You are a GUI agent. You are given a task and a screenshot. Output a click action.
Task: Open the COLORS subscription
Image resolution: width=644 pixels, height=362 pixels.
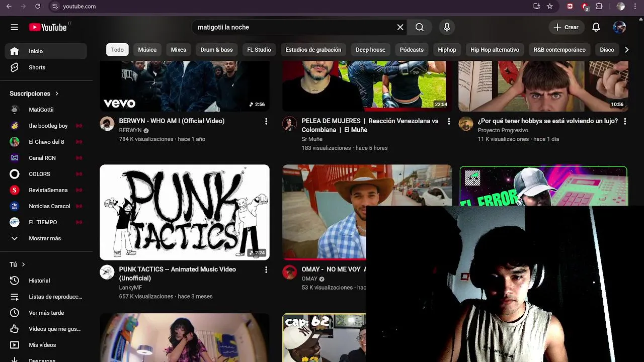(46, 174)
